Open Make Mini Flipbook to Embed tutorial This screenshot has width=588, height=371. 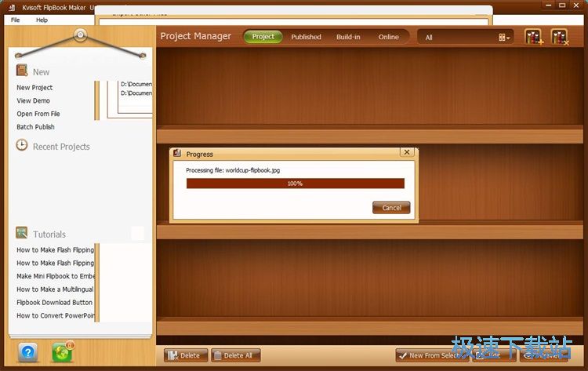coord(56,276)
